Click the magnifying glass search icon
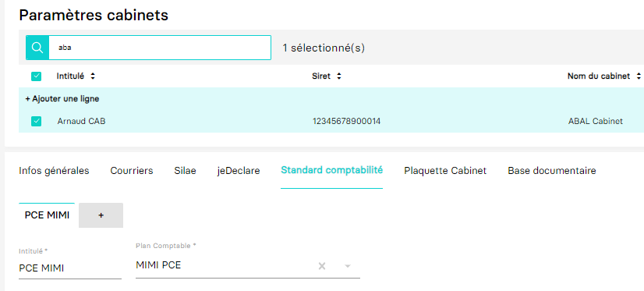 37,48
